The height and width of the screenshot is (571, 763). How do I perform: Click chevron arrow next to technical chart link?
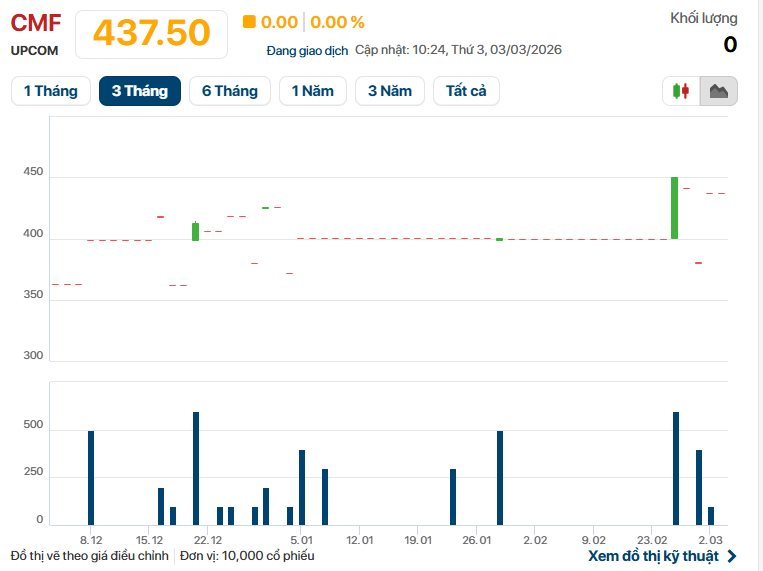(x=732, y=556)
